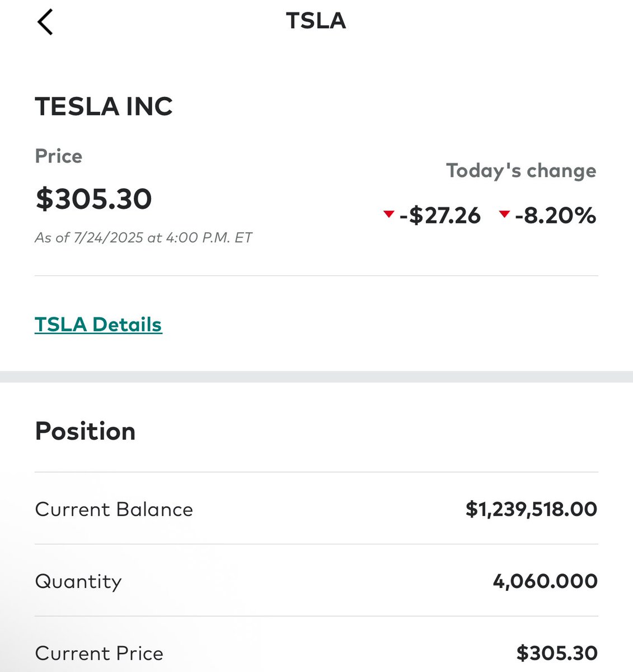The height and width of the screenshot is (672, 633).
Task: Tap the 4,060.000 quantity value
Action: 545,581
